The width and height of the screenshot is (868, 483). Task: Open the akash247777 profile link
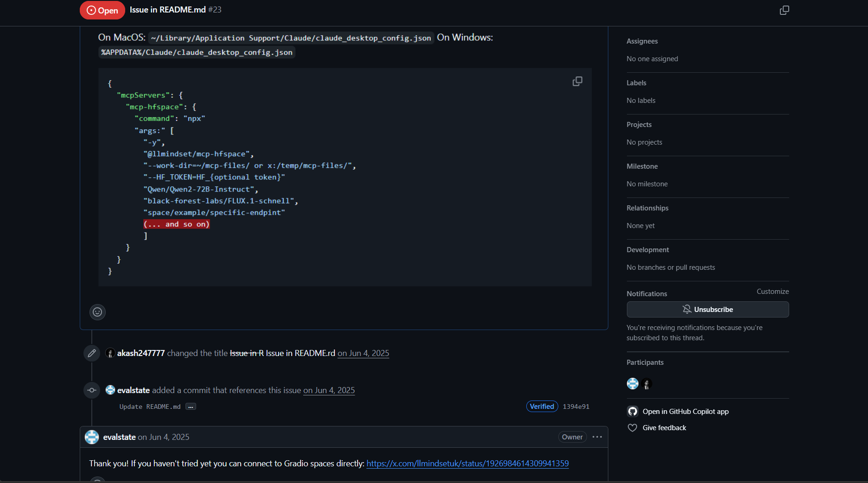click(141, 353)
